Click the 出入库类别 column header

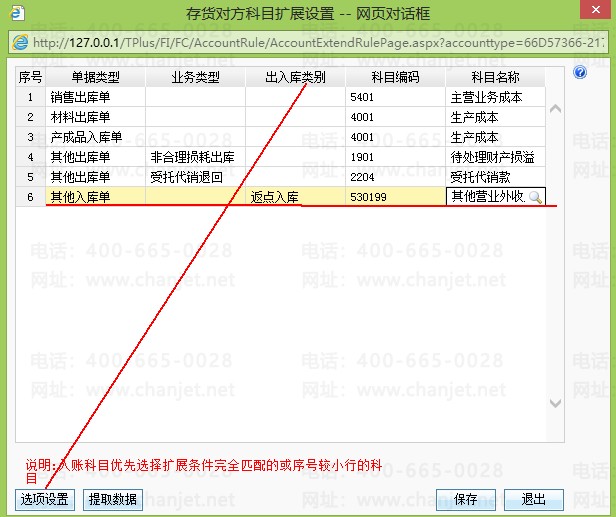pos(295,77)
